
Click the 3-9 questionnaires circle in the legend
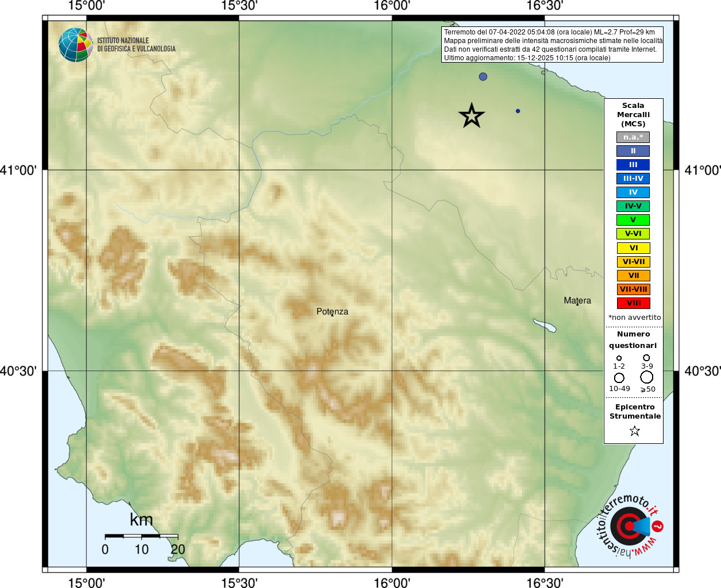[x=646, y=358]
